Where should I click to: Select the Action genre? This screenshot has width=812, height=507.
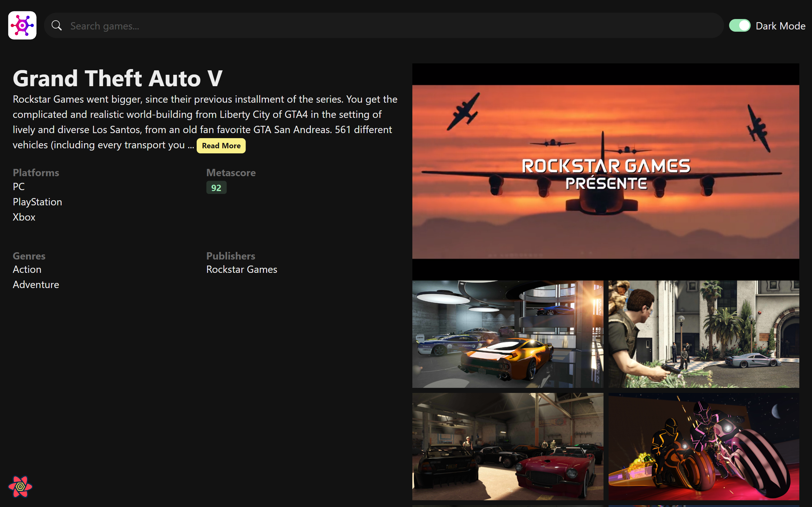click(x=27, y=269)
